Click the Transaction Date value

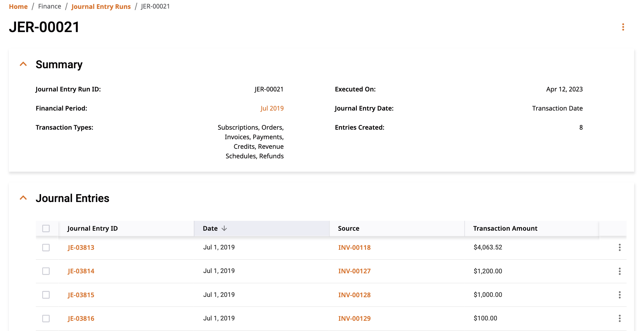pyautogui.click(x=557, y=108)
